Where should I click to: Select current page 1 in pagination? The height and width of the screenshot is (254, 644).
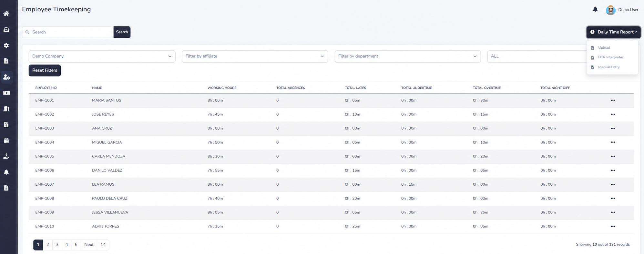point(38,245)
